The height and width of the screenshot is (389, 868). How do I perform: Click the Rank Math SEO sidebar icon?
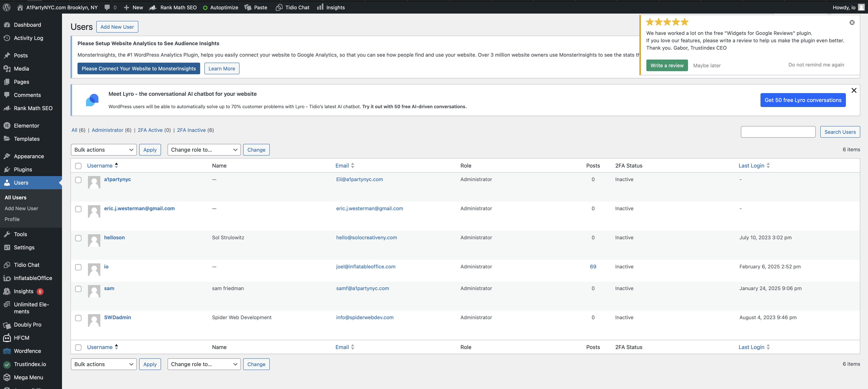[x=7, y=108]
